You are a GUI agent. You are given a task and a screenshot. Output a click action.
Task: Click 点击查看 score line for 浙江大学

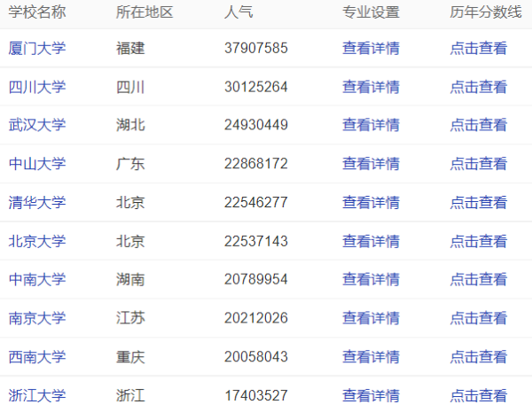click(479, 396)
